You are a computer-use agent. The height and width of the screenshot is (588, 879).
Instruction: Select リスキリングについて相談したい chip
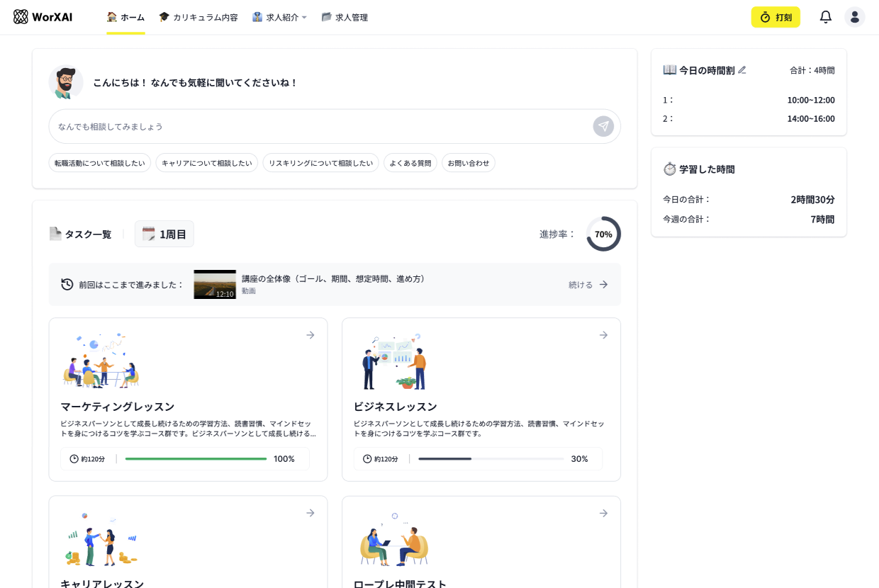[x=321, y=163]
